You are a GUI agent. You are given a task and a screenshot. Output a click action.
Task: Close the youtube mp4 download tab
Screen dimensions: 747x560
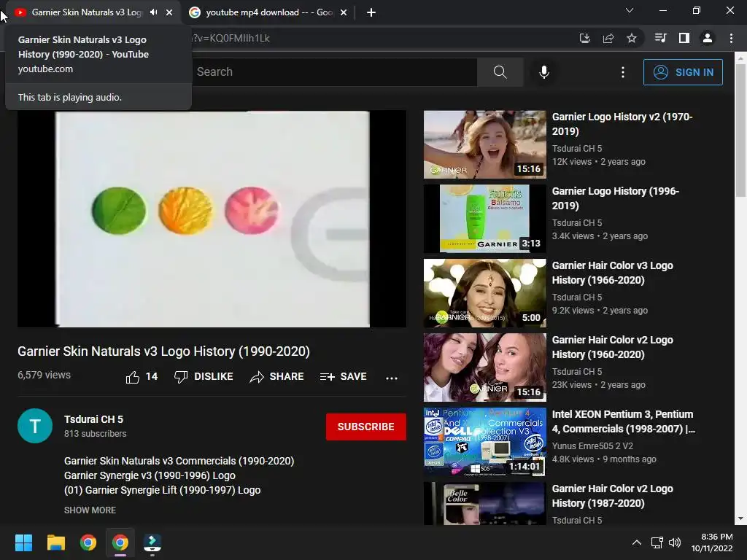344,12
